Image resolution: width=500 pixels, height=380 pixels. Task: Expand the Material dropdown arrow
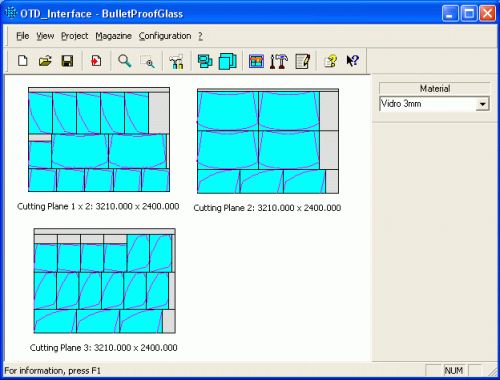click(482, 104)
